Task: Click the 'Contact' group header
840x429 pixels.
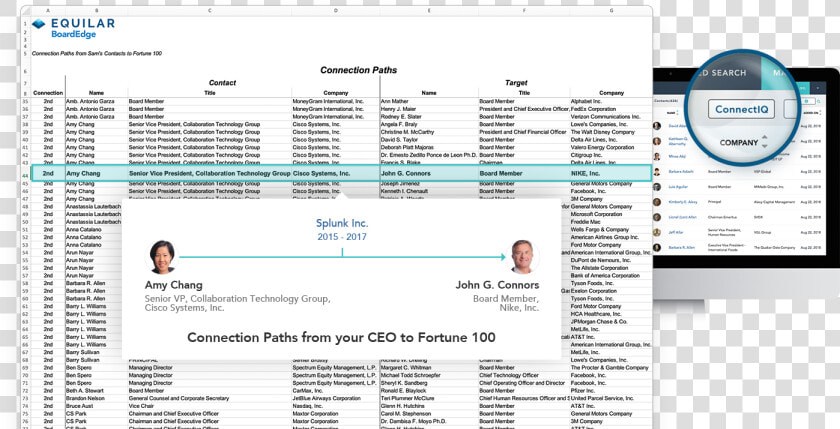Action: point(222,82)
